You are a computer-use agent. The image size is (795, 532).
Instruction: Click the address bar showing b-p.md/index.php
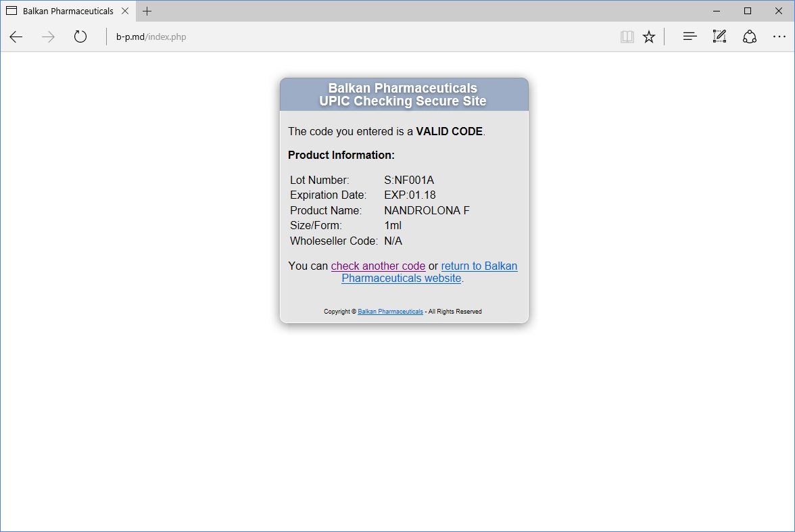tap(338, 37)
